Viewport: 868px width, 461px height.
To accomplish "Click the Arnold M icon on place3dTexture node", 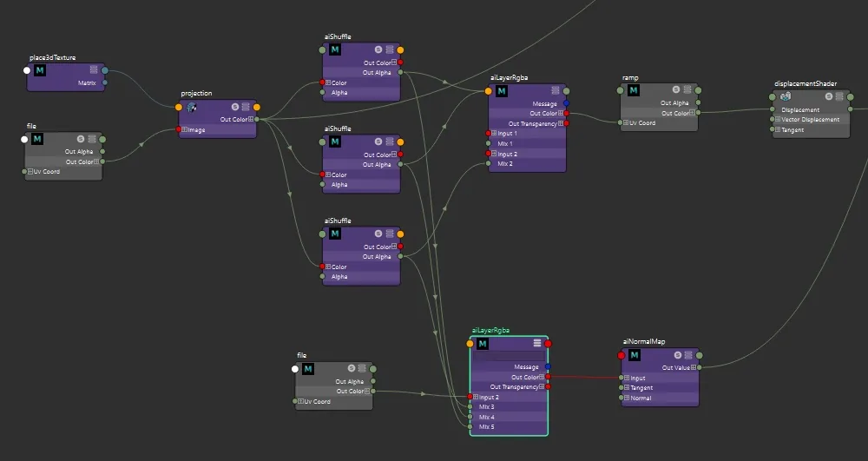I will click(x=39, y=70).
